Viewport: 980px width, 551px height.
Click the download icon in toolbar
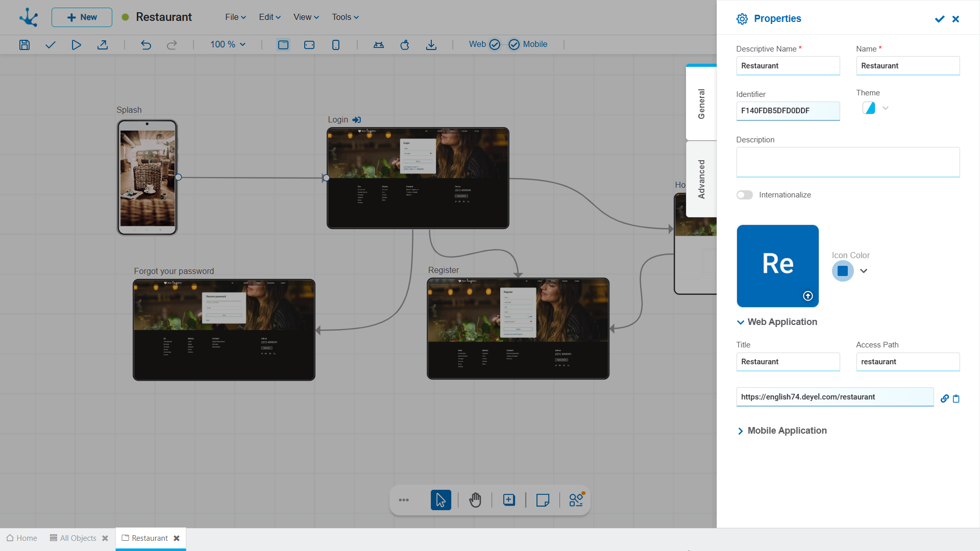(431, 45)
